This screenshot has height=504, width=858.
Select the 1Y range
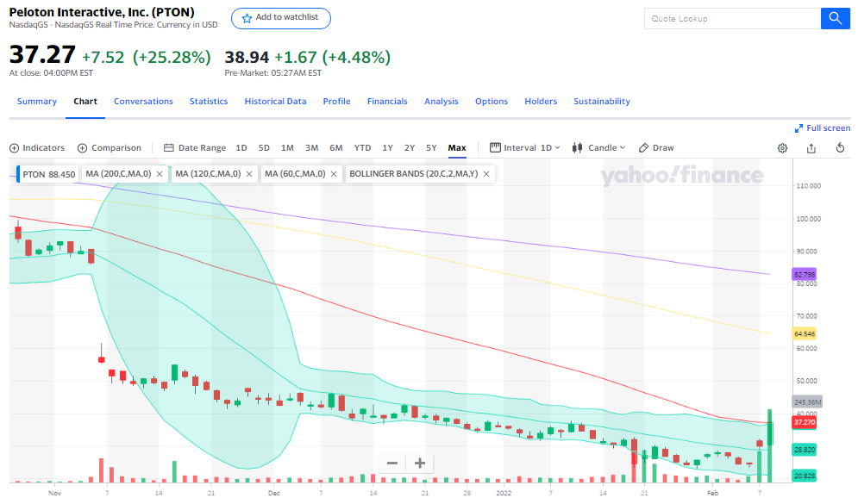coord(387,147)
